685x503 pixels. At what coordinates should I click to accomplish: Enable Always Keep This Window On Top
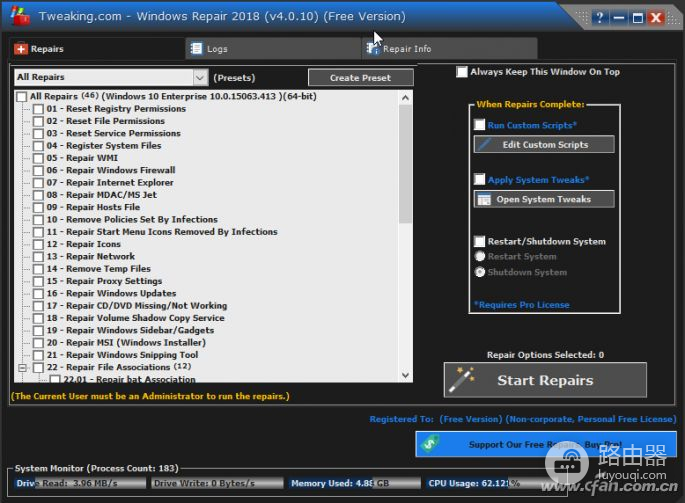coord(461,72)
